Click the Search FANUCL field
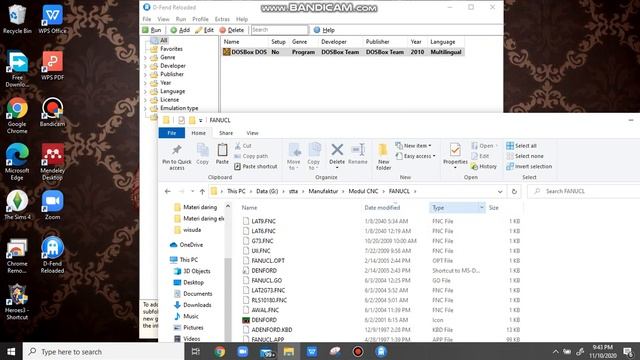The width and height of the screenshot is (640, 360). coord(584,191)
